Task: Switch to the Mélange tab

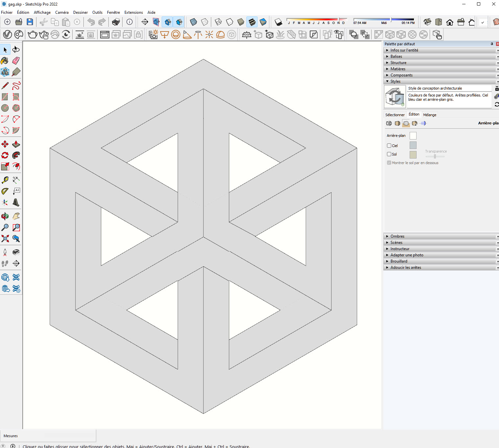Action: coord(430,115)
